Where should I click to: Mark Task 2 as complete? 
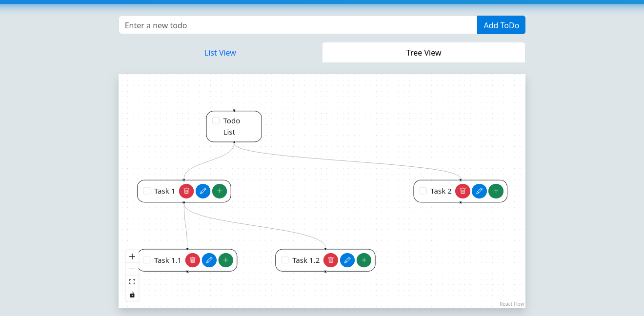click(423, 191)
